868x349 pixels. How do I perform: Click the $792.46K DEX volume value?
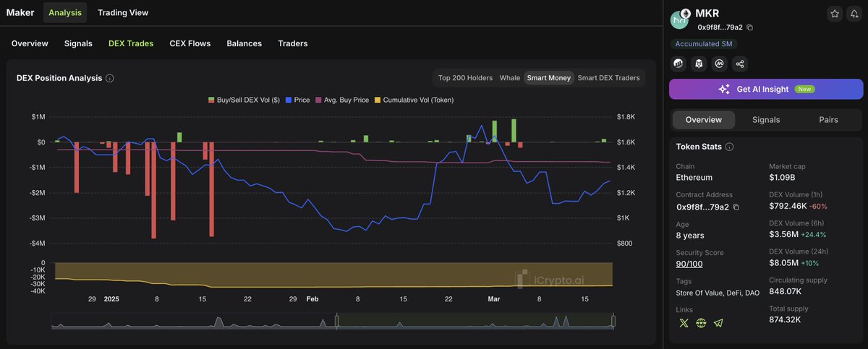coord(788,206)
